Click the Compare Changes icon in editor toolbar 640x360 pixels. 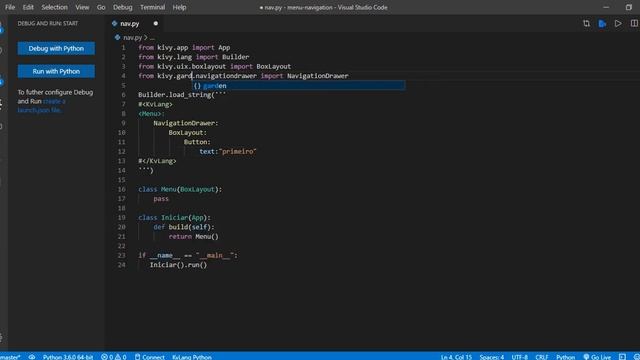pos(586,24)
